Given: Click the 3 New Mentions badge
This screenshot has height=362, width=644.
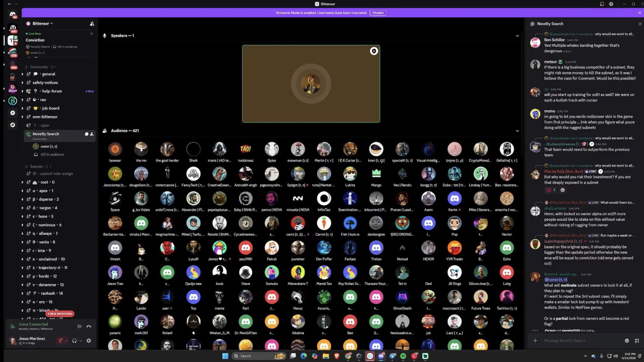Looking at the screenshot, I should pyautogui.click(x=60, y=314).
